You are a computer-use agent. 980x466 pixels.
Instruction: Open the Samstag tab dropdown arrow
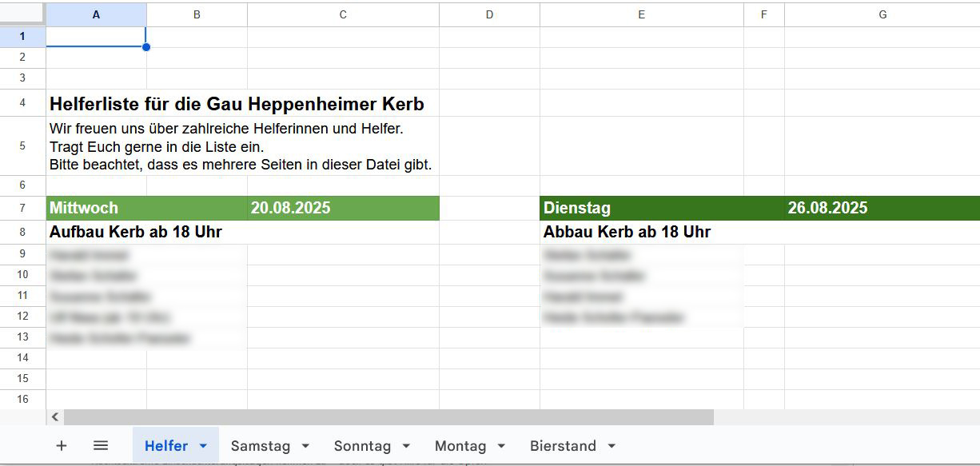point(305,446)
